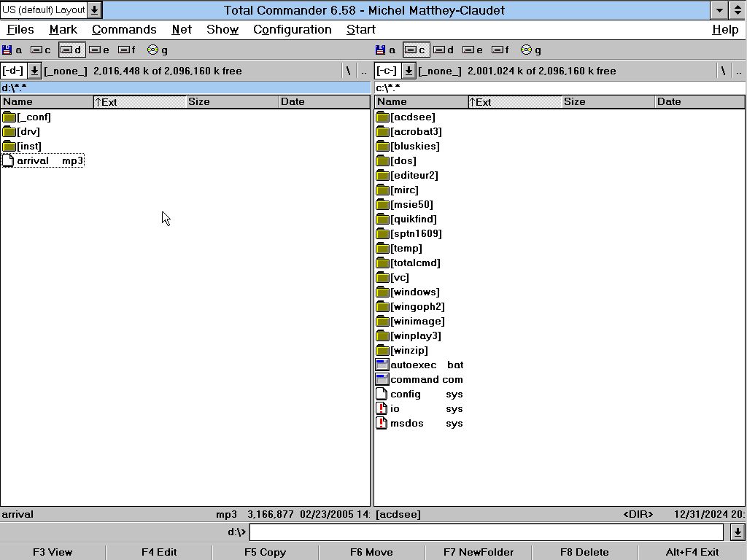Open the right panel drive dropdown
747x560 pixels.
tap(409, 71)
